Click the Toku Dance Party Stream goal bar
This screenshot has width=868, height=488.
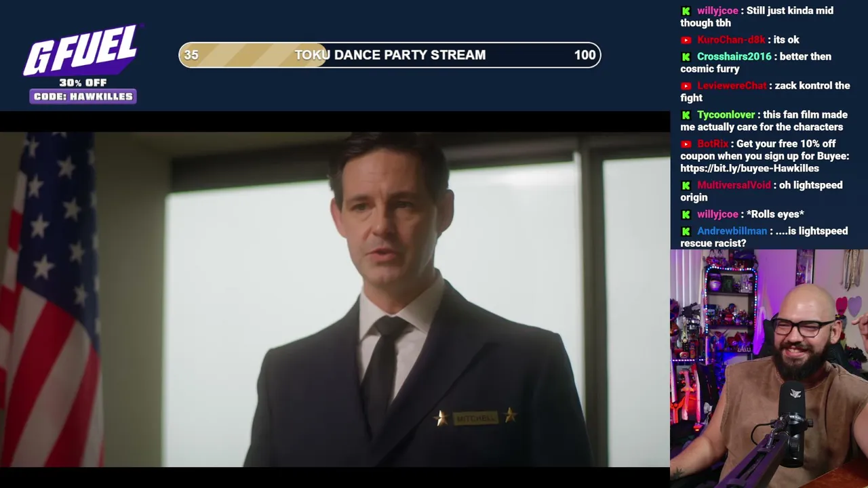pos(390,55)
